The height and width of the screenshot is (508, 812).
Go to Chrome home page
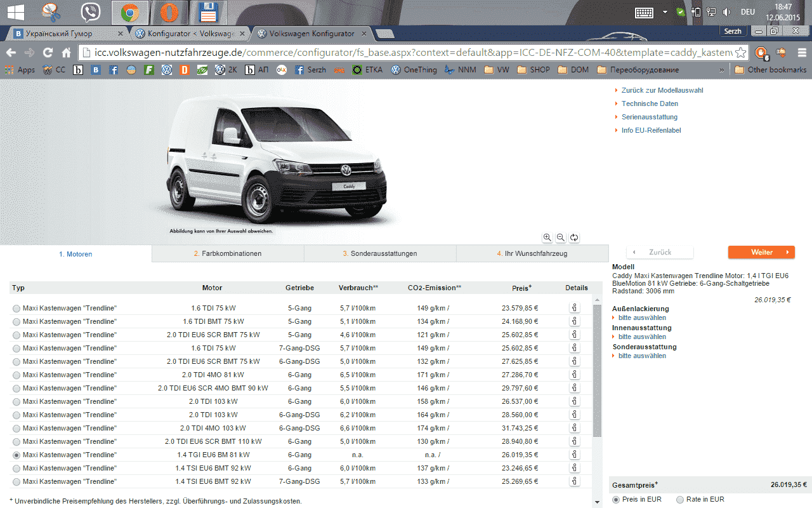[x=66, y=53]
